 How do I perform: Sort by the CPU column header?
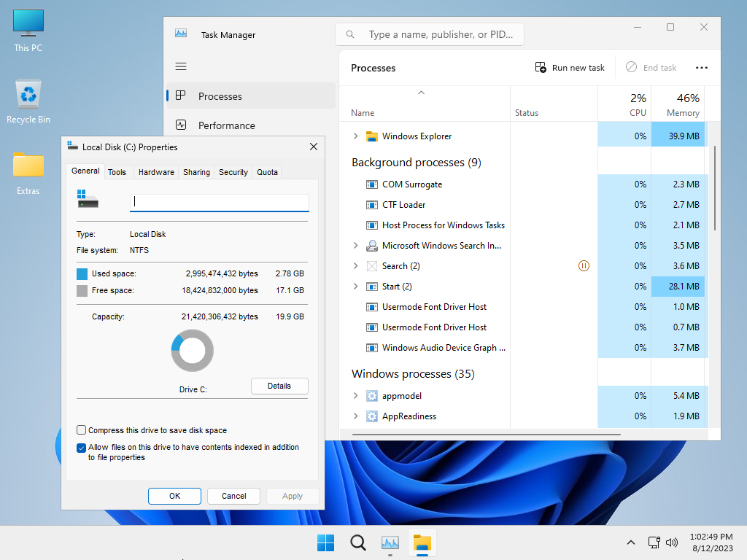(624, 104)
